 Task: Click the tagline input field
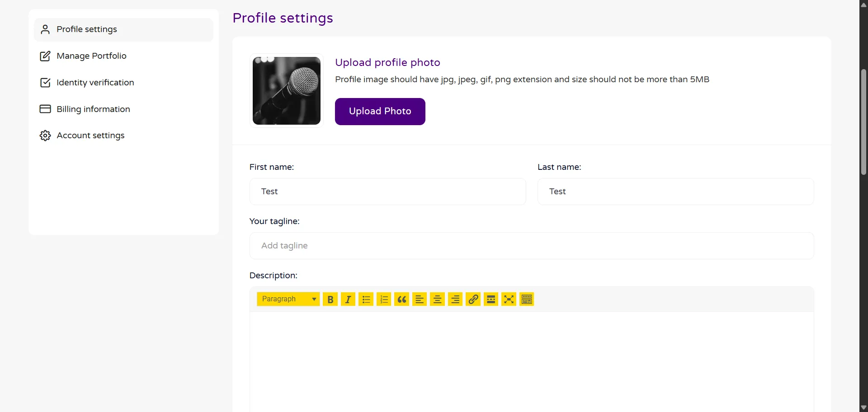531,246
